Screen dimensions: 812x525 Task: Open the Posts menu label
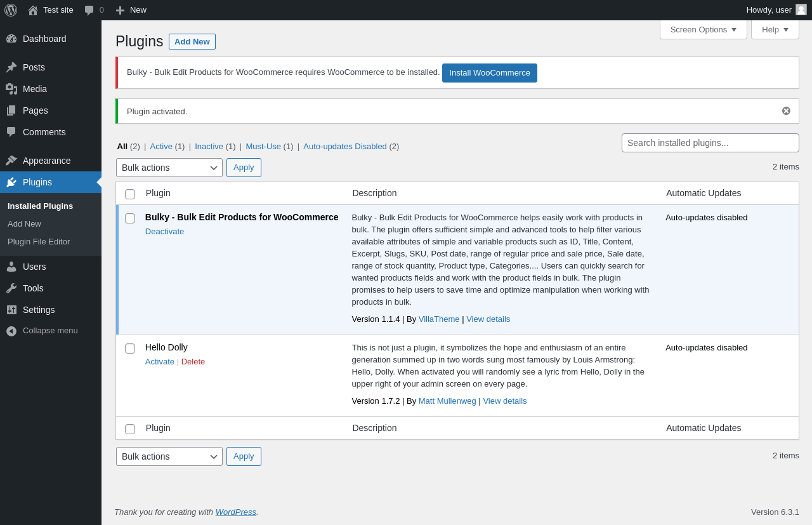point(34,67)
